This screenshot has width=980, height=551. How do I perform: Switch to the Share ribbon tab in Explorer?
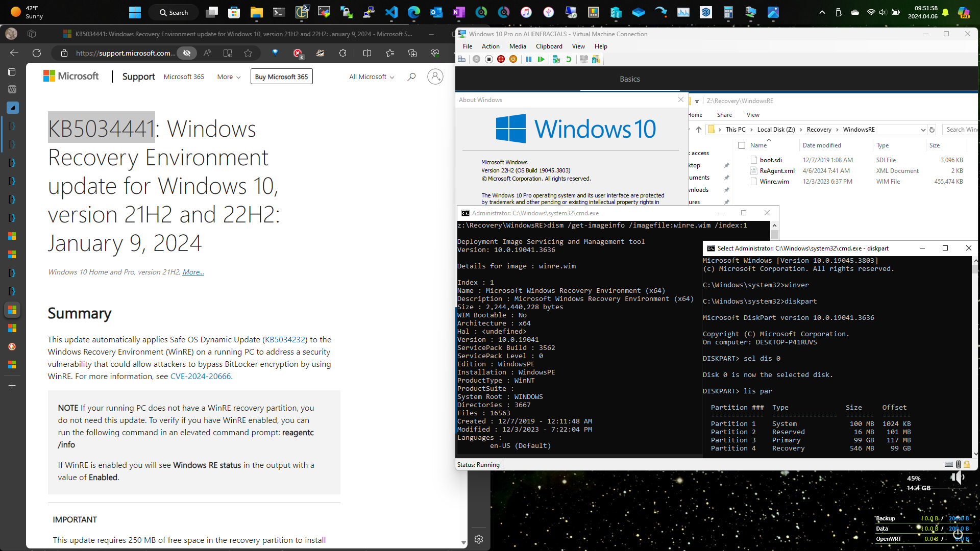click(724, 115)
